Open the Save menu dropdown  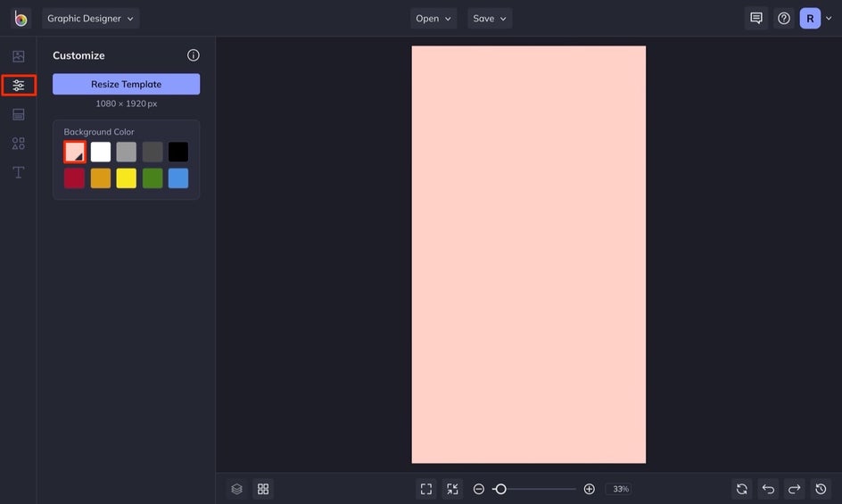(x=489, y=18)
